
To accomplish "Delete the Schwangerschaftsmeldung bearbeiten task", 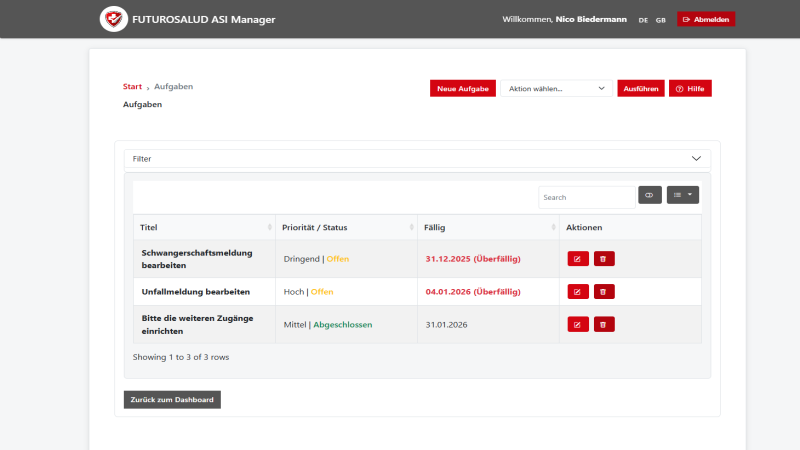I will coord(604,259).
